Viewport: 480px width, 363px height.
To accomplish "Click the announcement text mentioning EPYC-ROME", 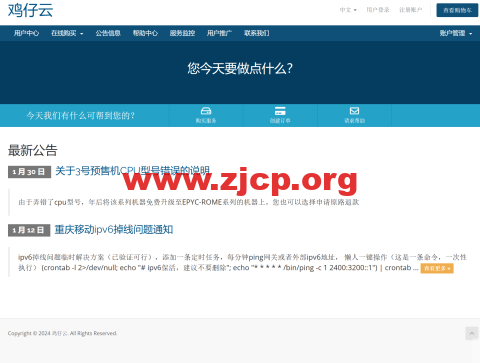I will (x=189, y=202).
